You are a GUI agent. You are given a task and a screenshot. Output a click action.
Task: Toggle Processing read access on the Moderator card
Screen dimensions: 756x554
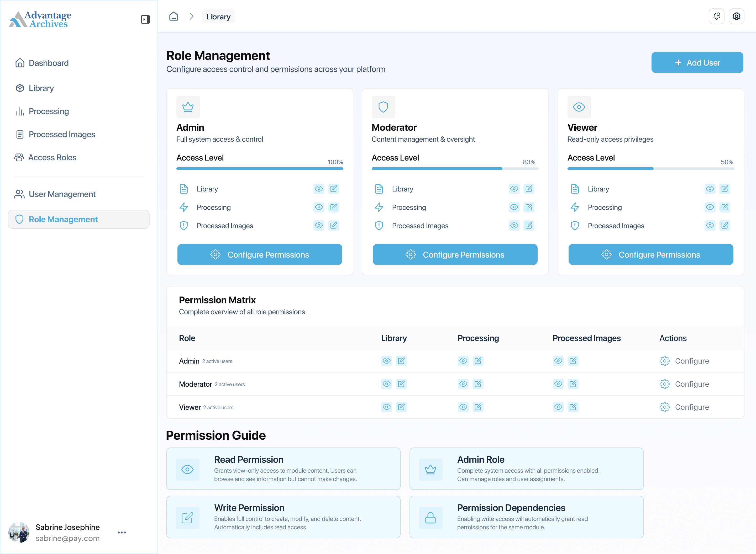pyautogui.click(x=514, y=207)
